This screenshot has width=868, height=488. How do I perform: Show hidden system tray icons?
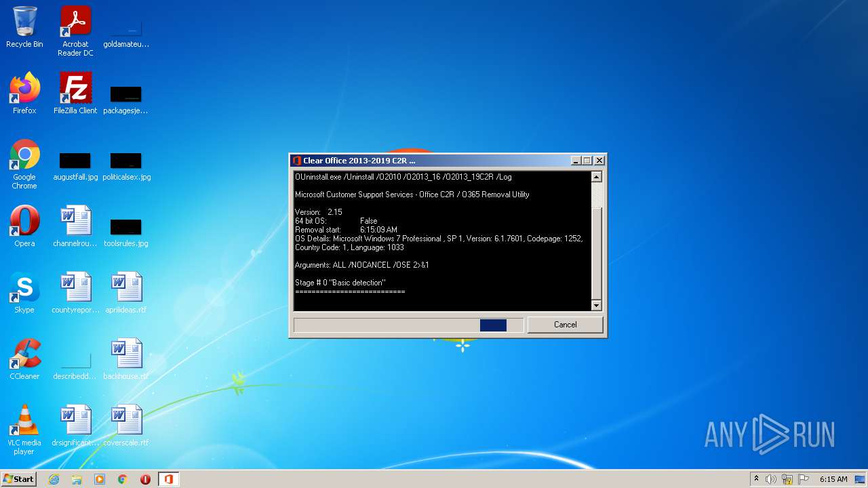coord(756,479)
